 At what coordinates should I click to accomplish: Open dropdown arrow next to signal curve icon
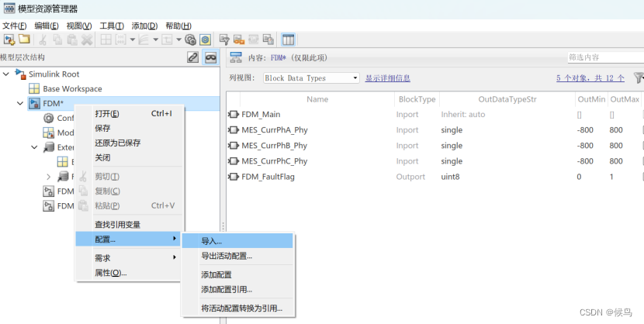click(x=155, y=40)
